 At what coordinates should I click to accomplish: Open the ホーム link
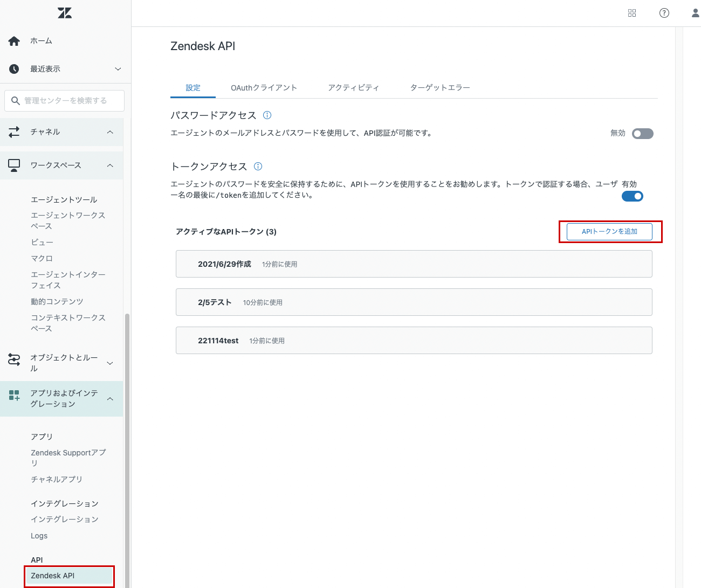[41, 41]
